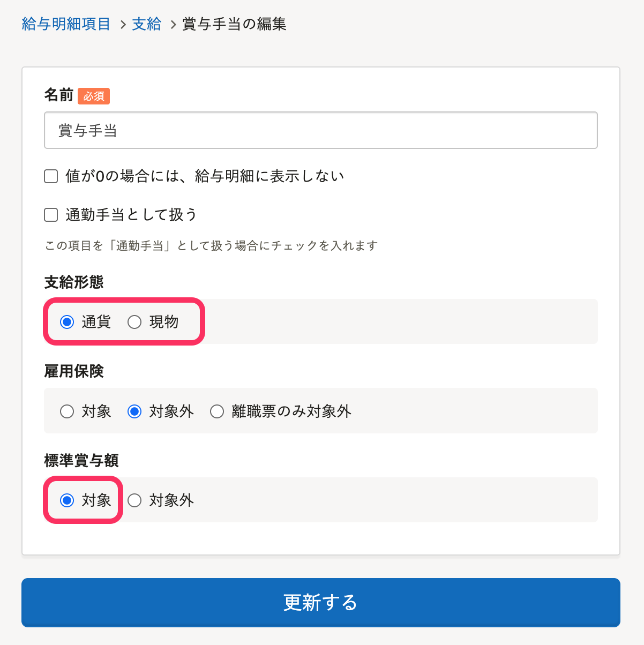
Task: Enable the 値が0の場合には、給与明細に表示しない checkbox
Action: 51,176
